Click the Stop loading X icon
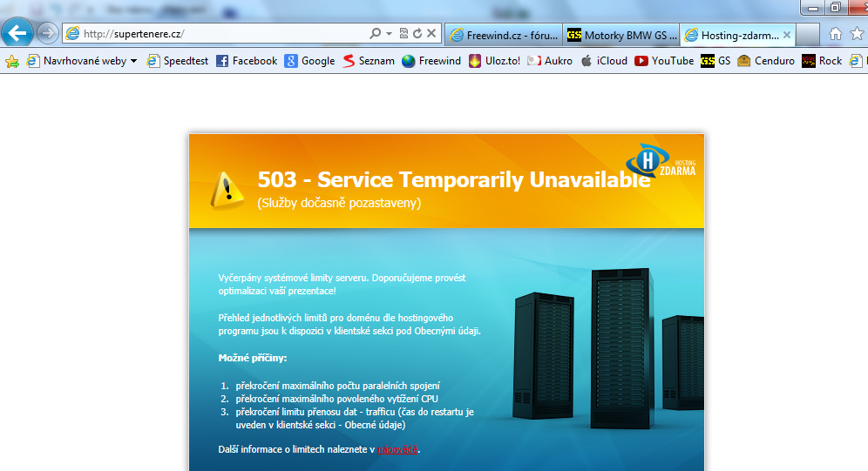 pos(431,34)
